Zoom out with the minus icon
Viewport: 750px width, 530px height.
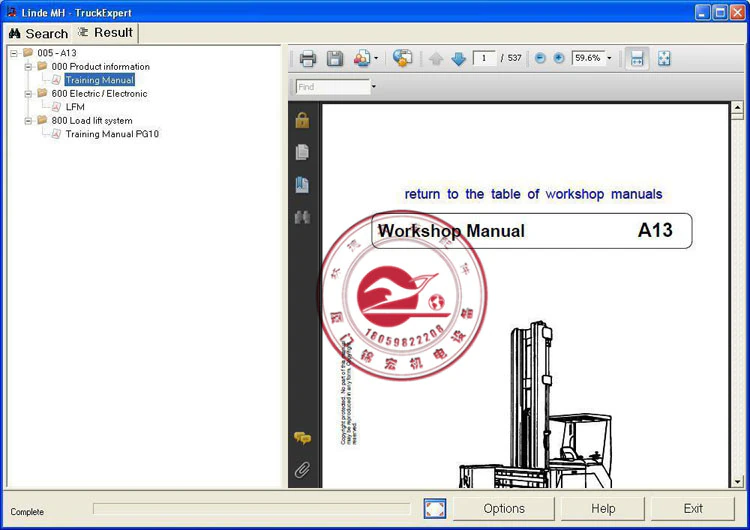pyautogui.click(x=540, y=58)
